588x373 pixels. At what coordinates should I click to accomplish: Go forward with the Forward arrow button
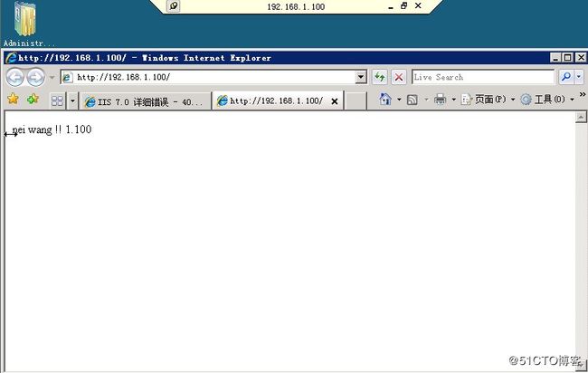(x=36, y=77)
